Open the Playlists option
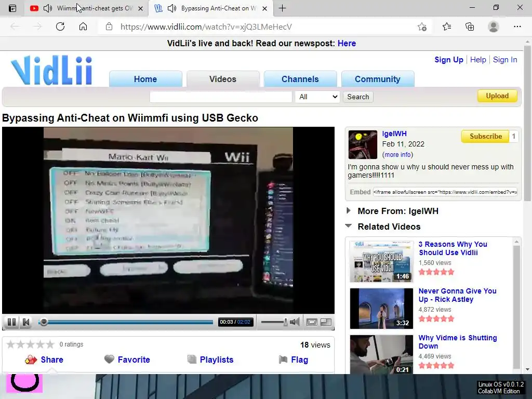Viewport: 532px width, 399px height. 210,360
